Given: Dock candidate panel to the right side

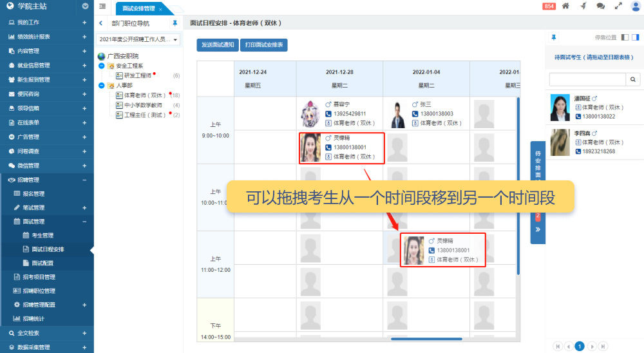Looking at the screenshot, I should pyautogui.click(x=636, y=38).
